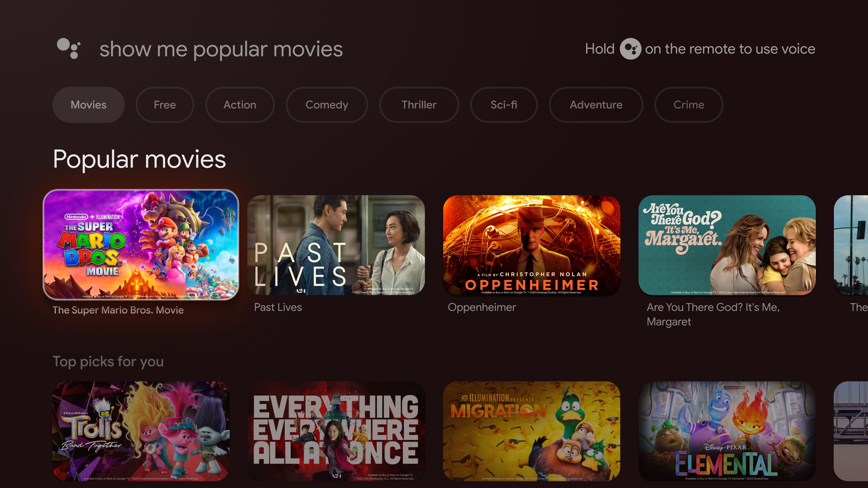
Task: Click the Action genre icon
Action: pos(240,104)
